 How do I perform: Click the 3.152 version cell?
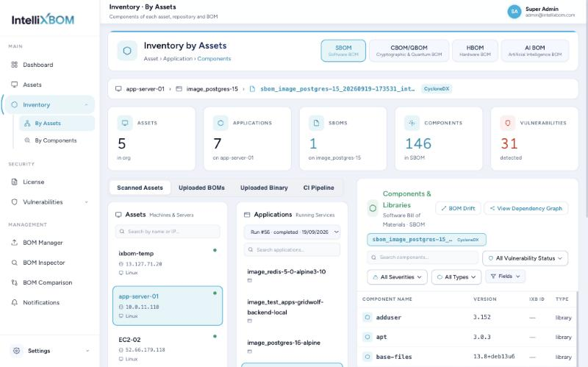[482, 317]
